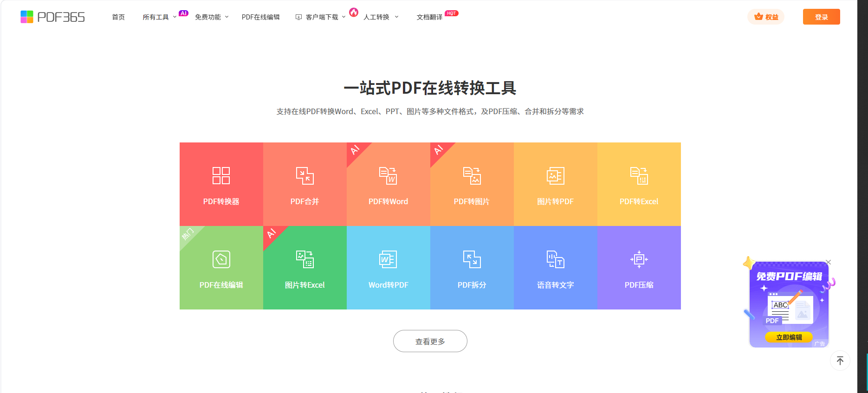Viewport: 868px width, 393px height.
Task: Open the 语音转文字 tool
Action: pyautogui.click(x=555, y=268)
